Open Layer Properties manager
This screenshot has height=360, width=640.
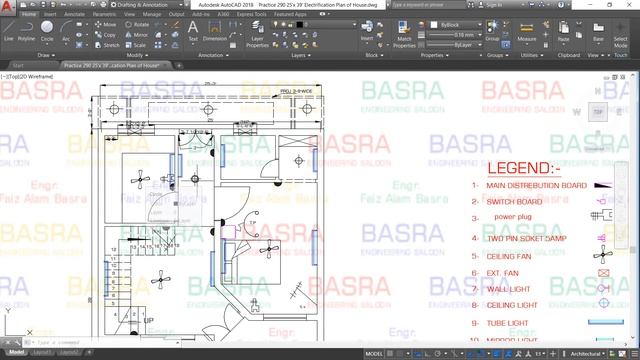click(x=257, y=34)
